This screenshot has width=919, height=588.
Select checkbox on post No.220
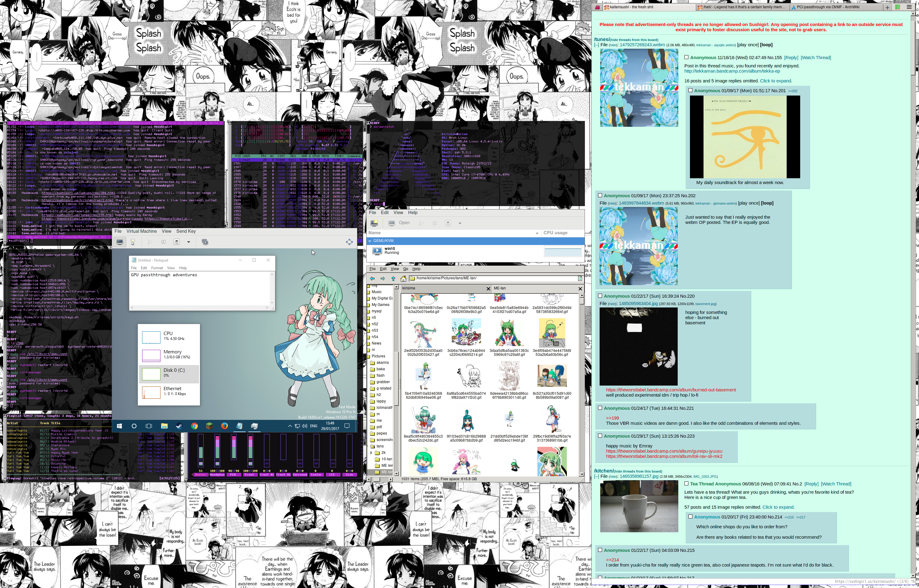tap(600, 296)
